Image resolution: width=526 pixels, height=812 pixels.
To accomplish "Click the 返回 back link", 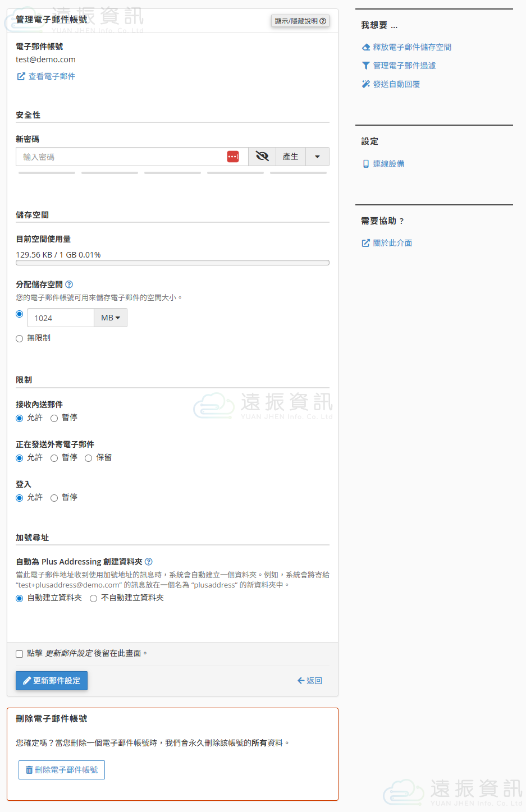I will pos(309,681).
